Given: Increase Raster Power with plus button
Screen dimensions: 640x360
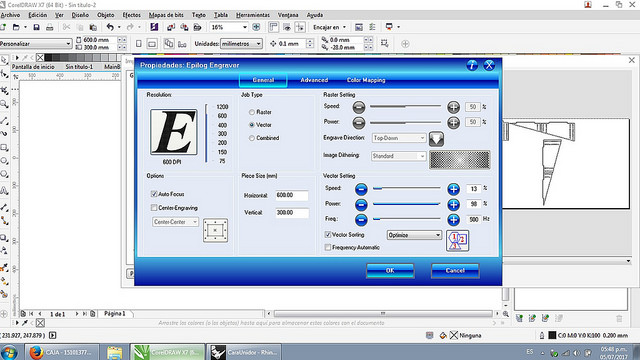Looking at the screenshot, I should (x=453, y=122).
